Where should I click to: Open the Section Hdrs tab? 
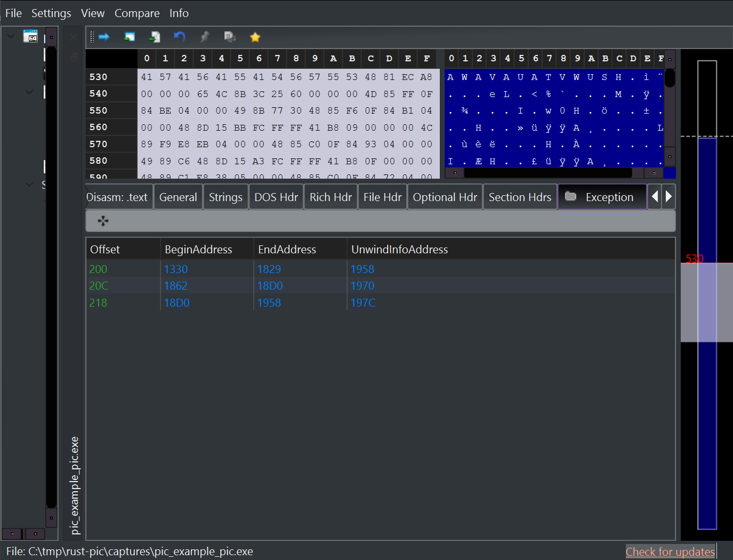point(520,197)
